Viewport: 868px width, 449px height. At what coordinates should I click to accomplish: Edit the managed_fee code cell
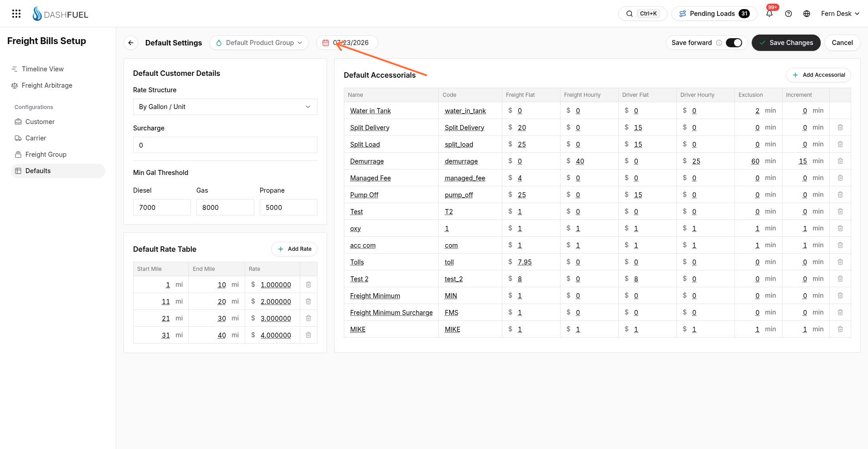[465, 178]
